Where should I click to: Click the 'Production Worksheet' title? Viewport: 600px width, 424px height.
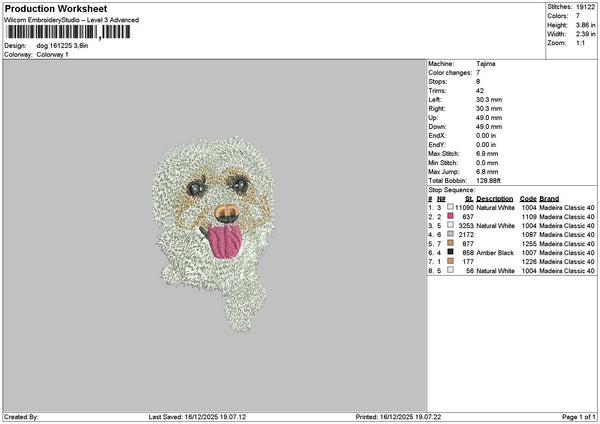click(56, 9)
